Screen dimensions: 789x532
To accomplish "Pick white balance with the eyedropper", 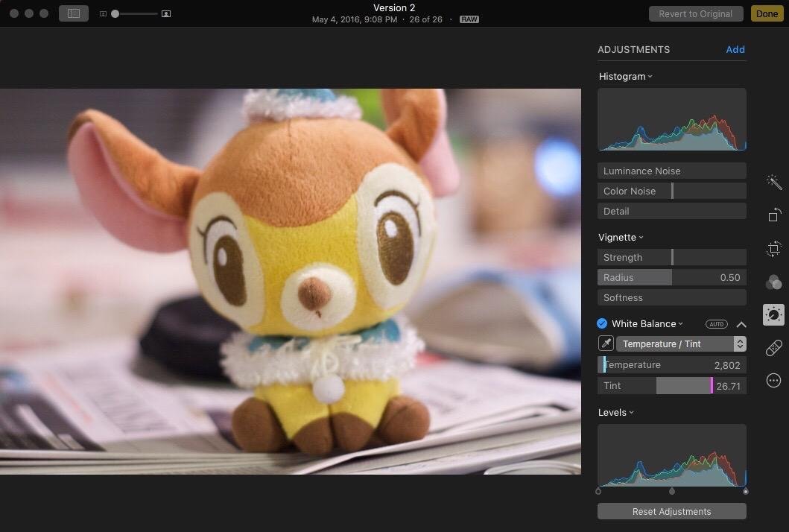I will (606, 343).
